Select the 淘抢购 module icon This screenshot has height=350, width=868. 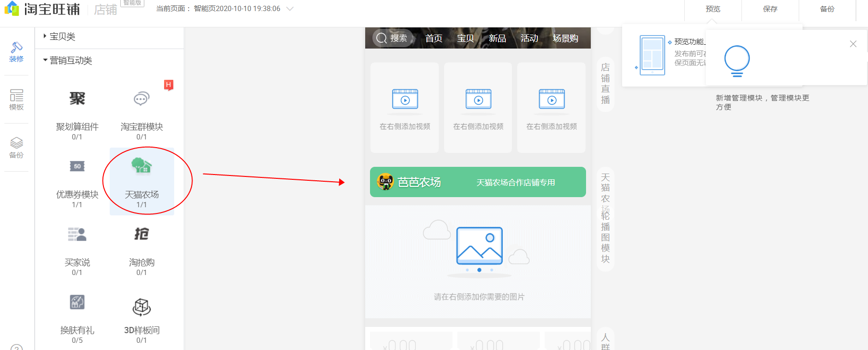(141, 234)
